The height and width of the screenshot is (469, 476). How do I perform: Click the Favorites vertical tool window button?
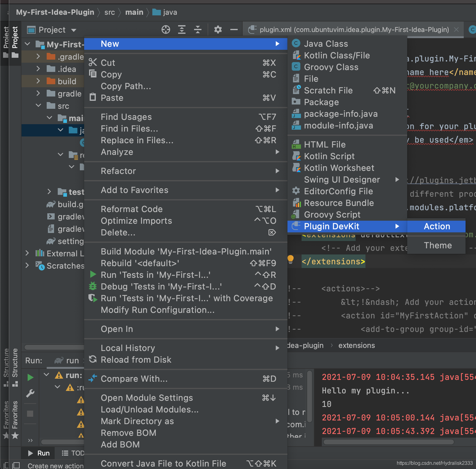tap(15, 420)
